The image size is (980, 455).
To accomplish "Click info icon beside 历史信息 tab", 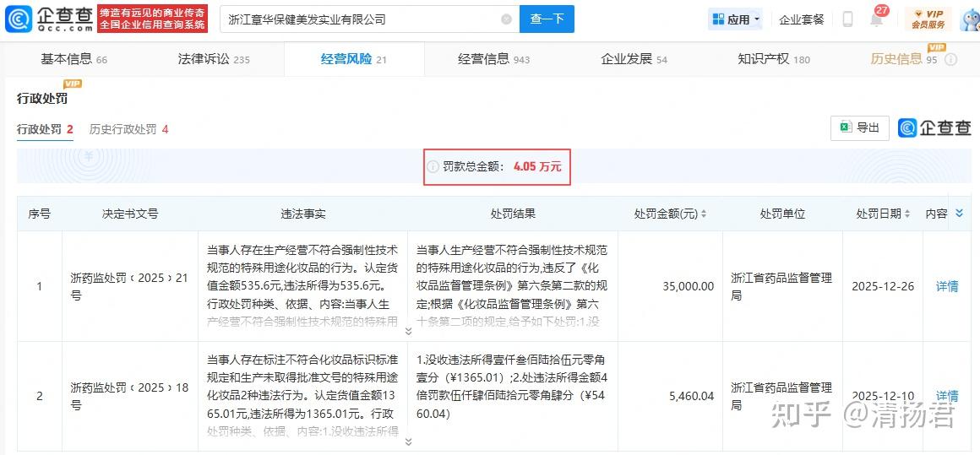I will coord(950,59).
